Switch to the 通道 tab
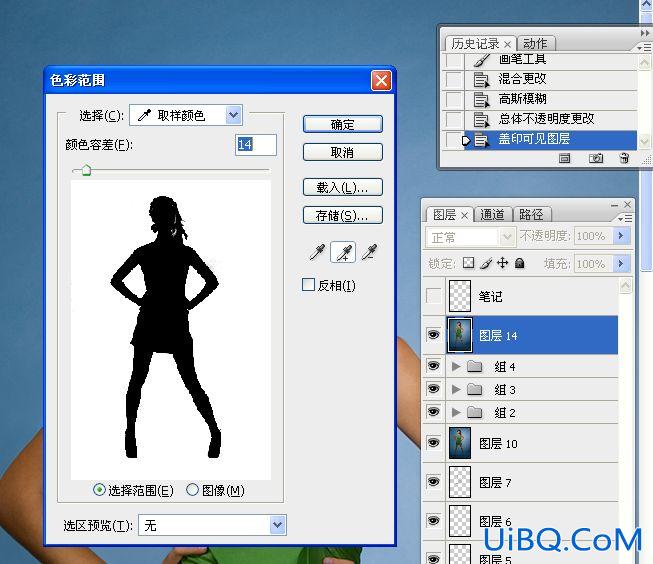This screenshot has height=564, width=653. (492, 215)
